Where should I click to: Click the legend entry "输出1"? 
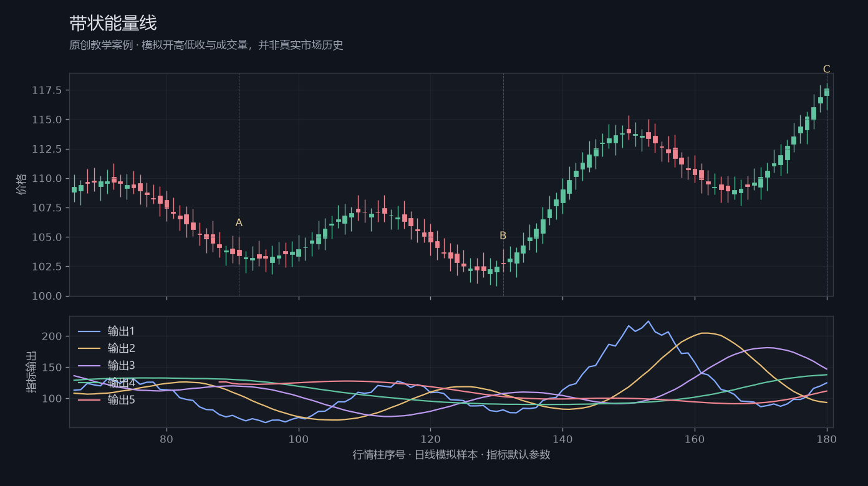tap(121, 331)
